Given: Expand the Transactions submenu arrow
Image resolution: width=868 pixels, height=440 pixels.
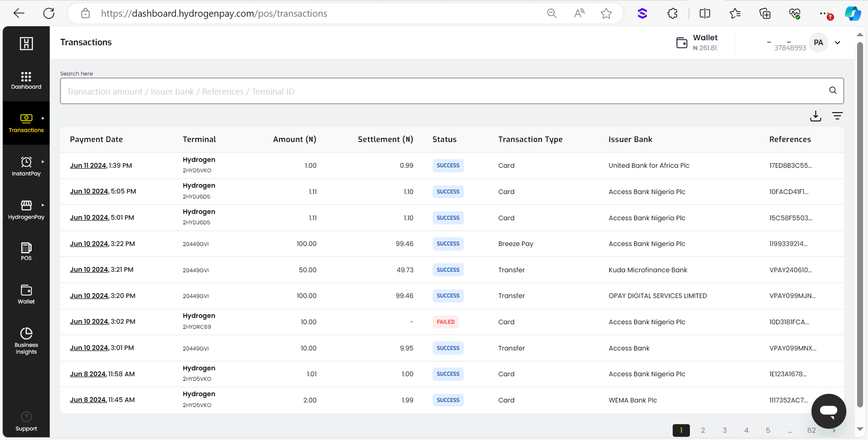Looking at the screenshot, I should tap(43, 118).
